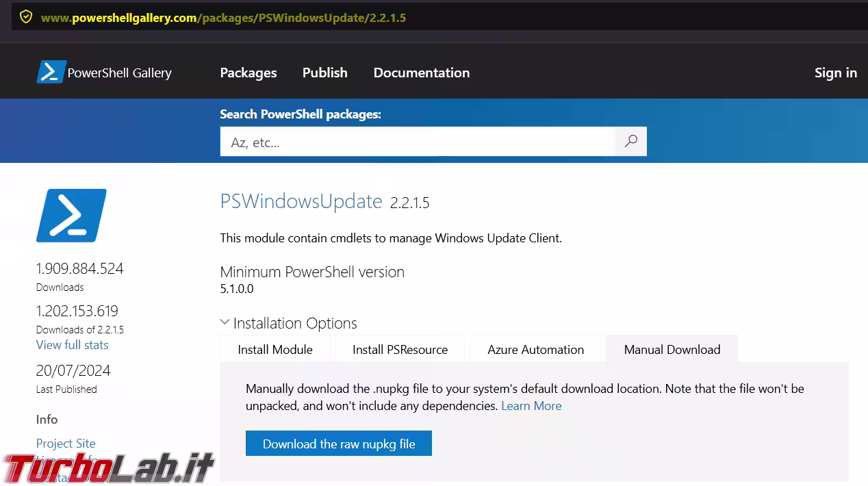
Task: Open the Documentation menu item
Action: click(422, 73)
